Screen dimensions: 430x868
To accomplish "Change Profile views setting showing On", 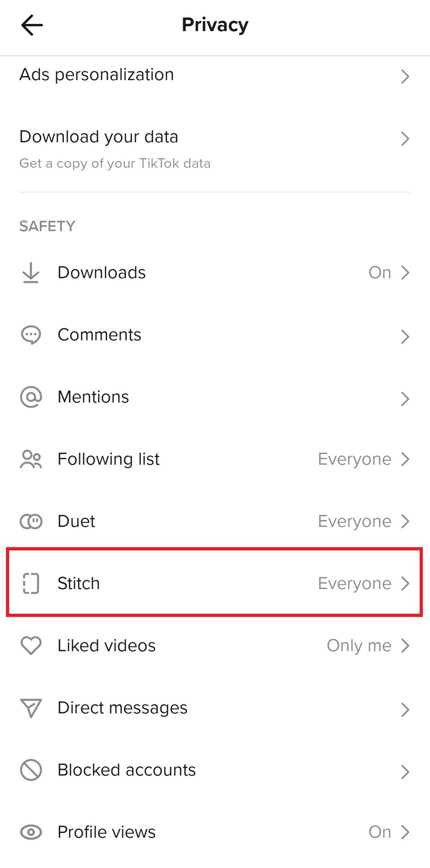I will pos(379,832).
